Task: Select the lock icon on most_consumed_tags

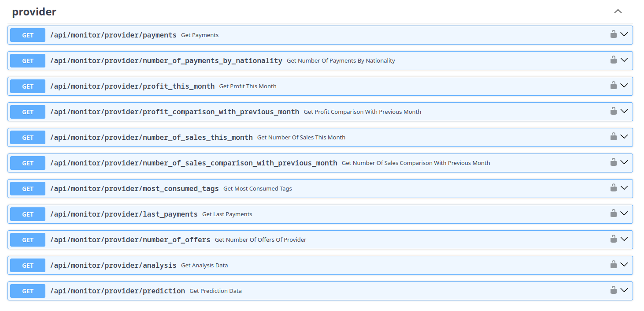Action: pyautogui.click(x=614, y=188)
